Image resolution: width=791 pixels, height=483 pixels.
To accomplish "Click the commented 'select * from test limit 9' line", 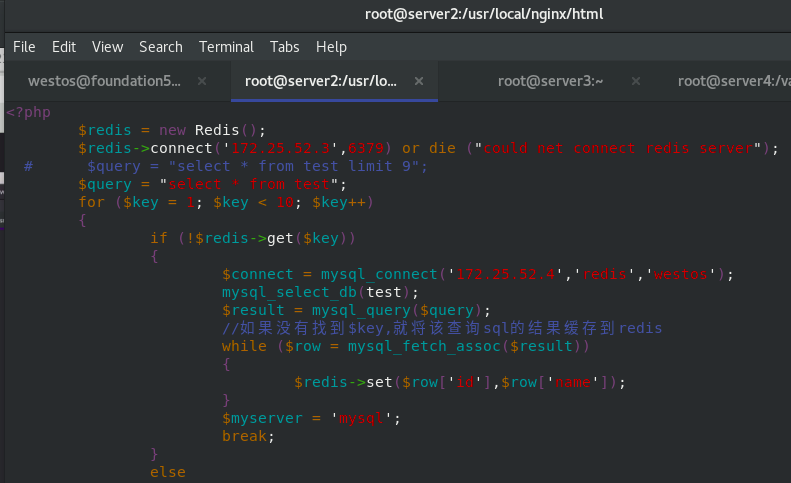I will [x=226, y=166].
